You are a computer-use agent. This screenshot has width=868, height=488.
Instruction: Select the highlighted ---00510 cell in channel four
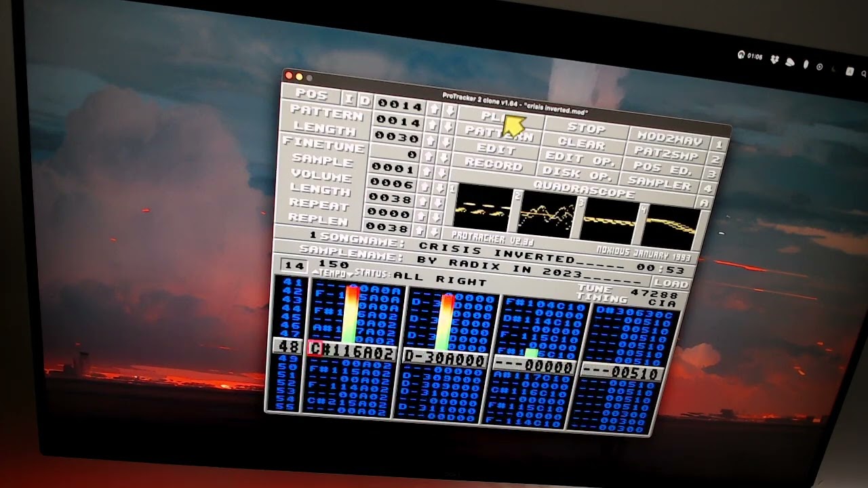tap(620, 372)
